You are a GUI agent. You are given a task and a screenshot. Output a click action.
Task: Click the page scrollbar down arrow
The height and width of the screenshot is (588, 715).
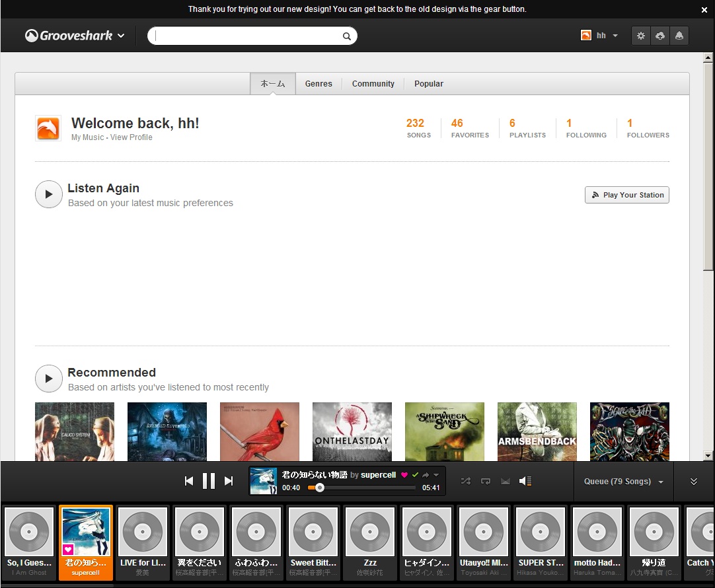[x=708, y=455]
